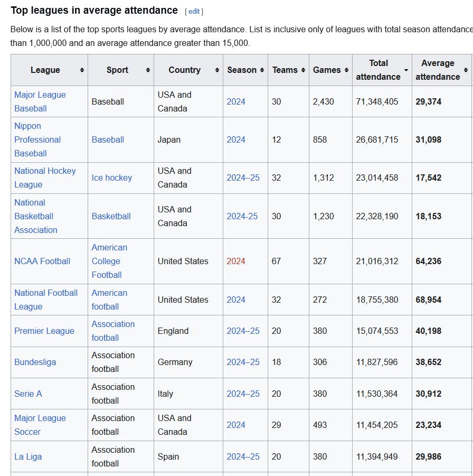Sort table by League column arrows

pos(82,70)
